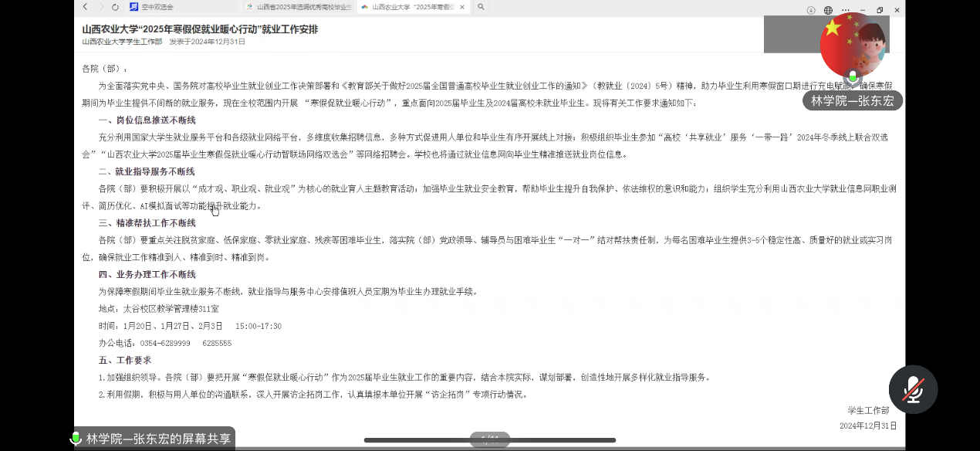Click the schedule line 时间：1月20日、1月27日、2月3日

coord(190,326)
